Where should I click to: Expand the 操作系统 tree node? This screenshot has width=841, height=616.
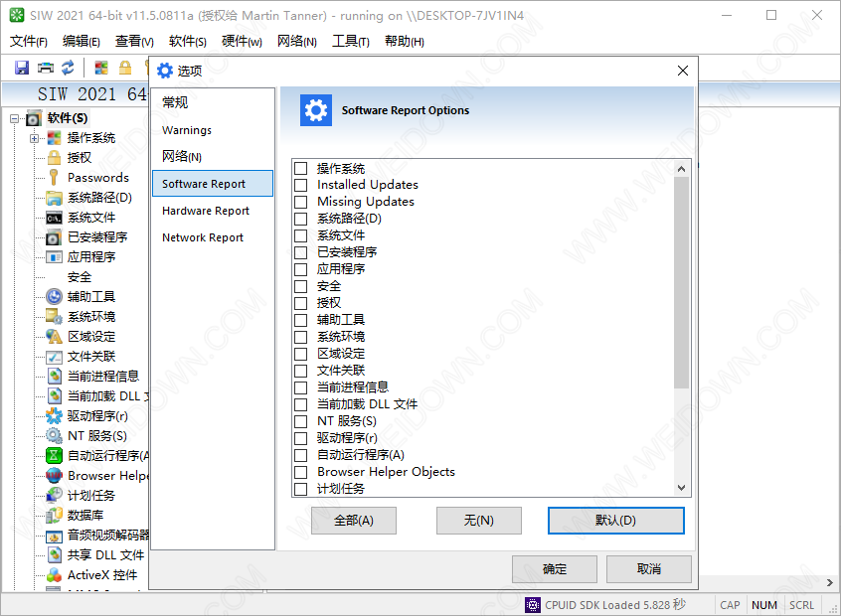click(35, 138)
